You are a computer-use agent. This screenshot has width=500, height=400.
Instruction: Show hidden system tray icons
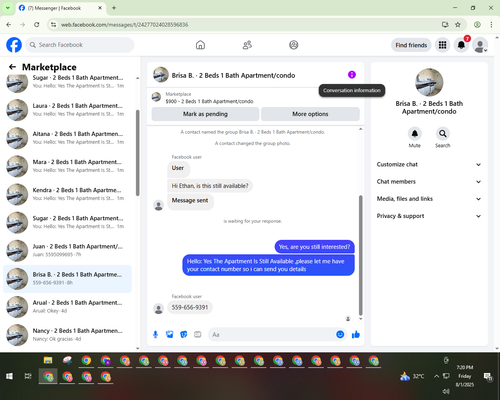pyautogui.click(x=436, y=376)
